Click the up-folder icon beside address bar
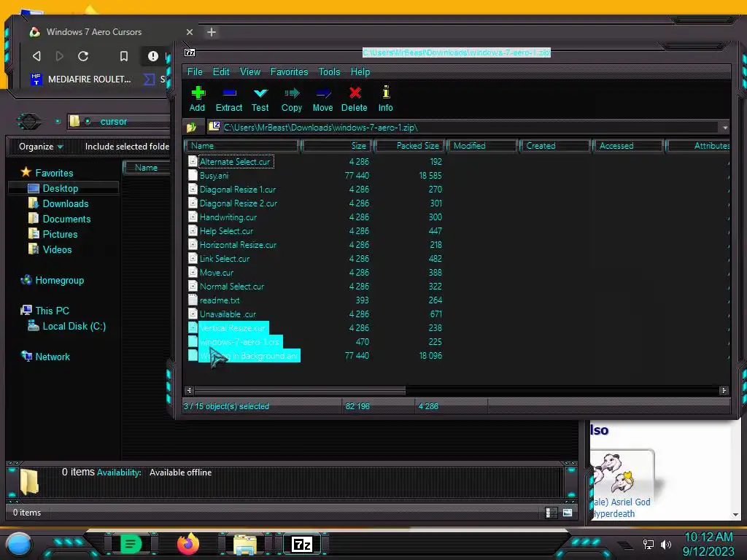This screenshot has height=560, width=747. [192, 127]
